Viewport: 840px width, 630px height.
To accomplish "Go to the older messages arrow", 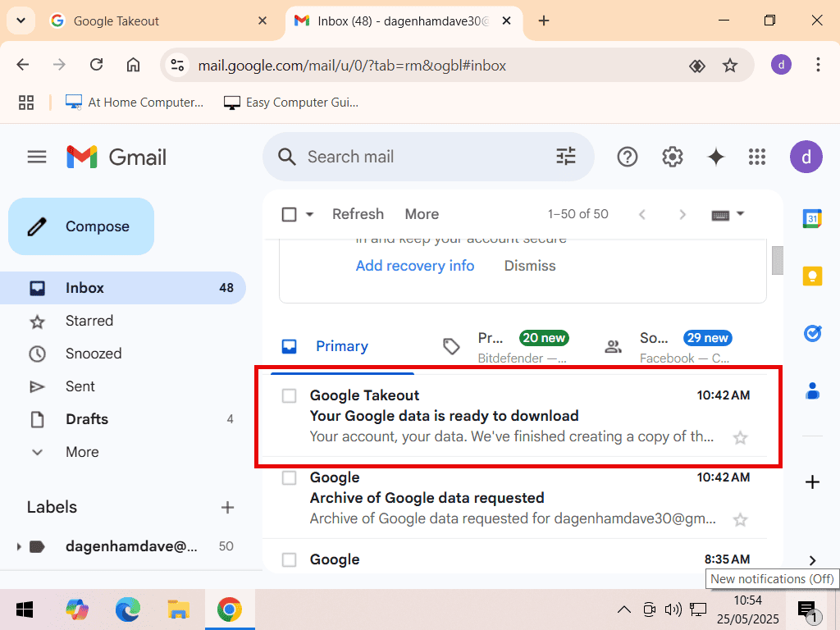I will [x=682, y=215].
